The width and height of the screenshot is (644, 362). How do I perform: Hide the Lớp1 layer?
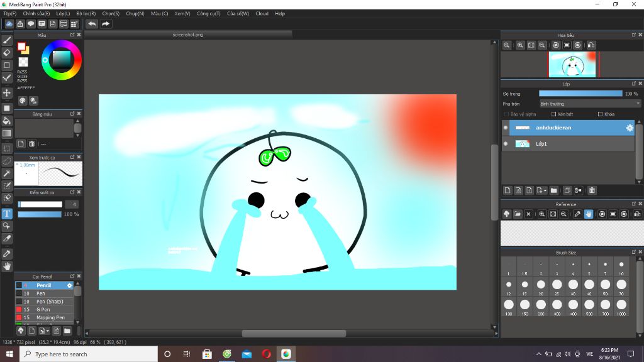(506, 144)
